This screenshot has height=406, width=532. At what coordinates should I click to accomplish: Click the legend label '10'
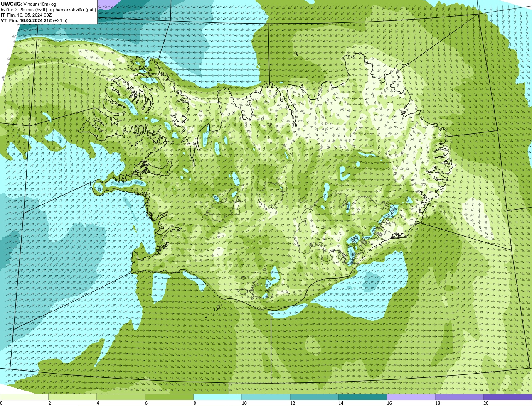click(x=244, y=403)
